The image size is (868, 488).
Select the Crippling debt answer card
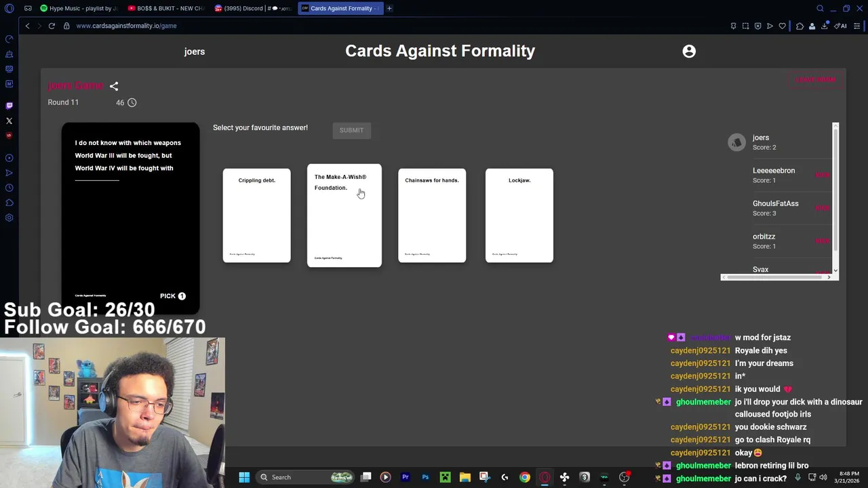coord(256,216)
